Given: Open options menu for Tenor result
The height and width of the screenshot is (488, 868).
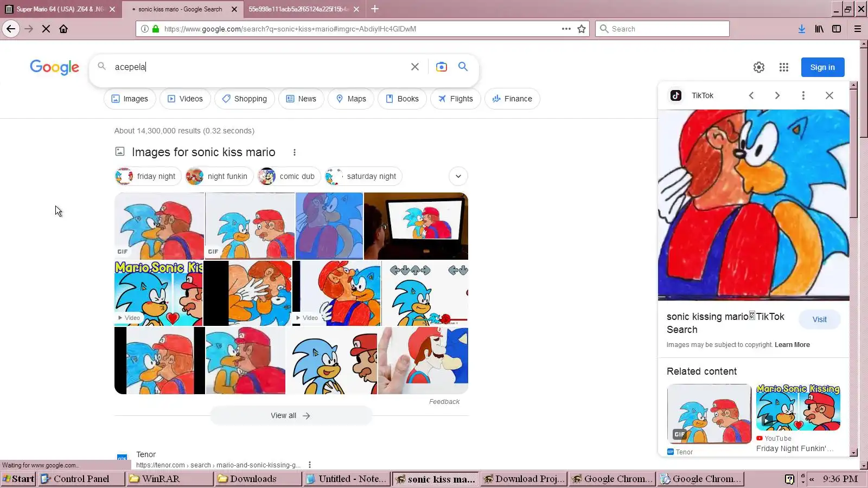Looking at the screenshot, I should pyautogui.click(x=310, y=465).
